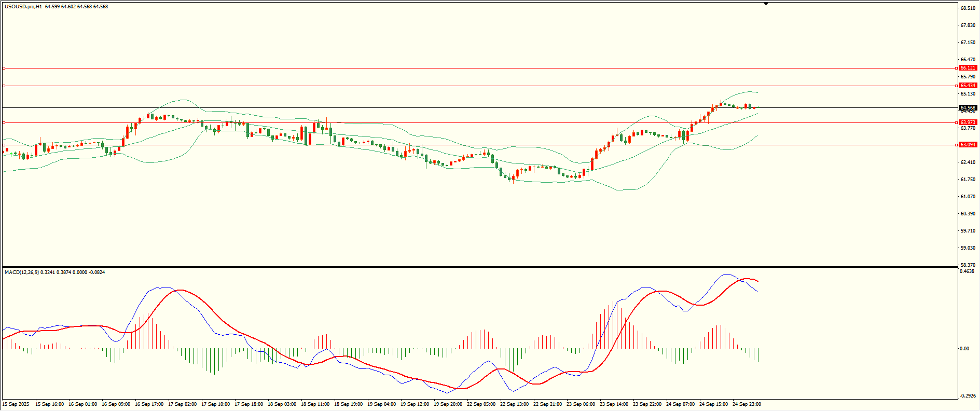The image size is (980, 411).
Task: Click the black 64.568 current price tag
Action: [968, 108]
